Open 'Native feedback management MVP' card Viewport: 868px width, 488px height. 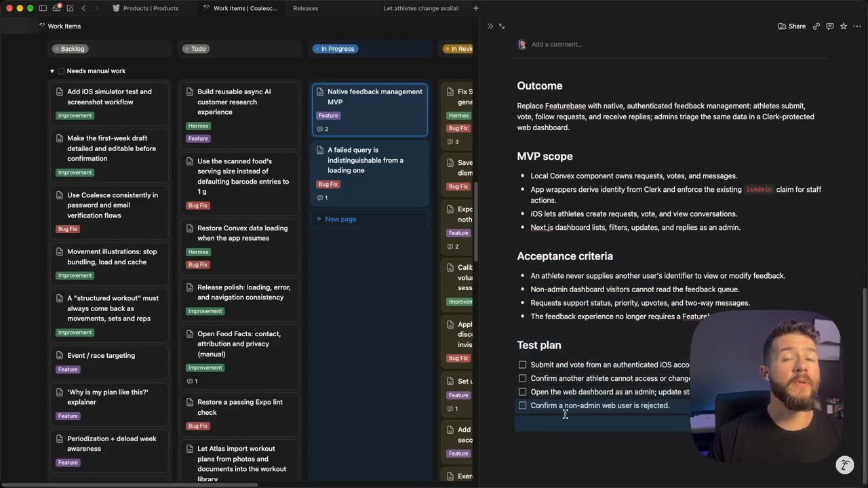370,110
